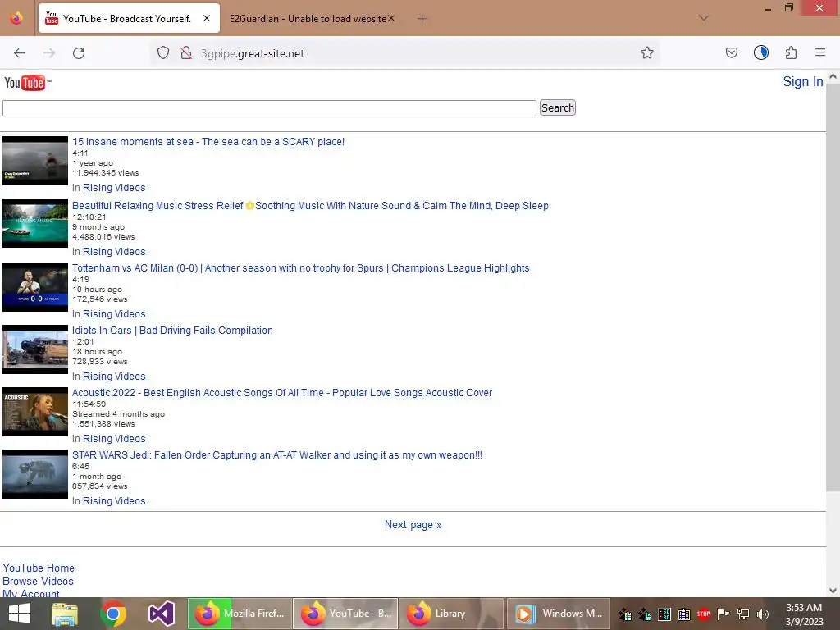Image resolution: width=840 pixels, height=630 pixels.
Task: Open a new tab with plus button
Action: click(x=422, y=19)
